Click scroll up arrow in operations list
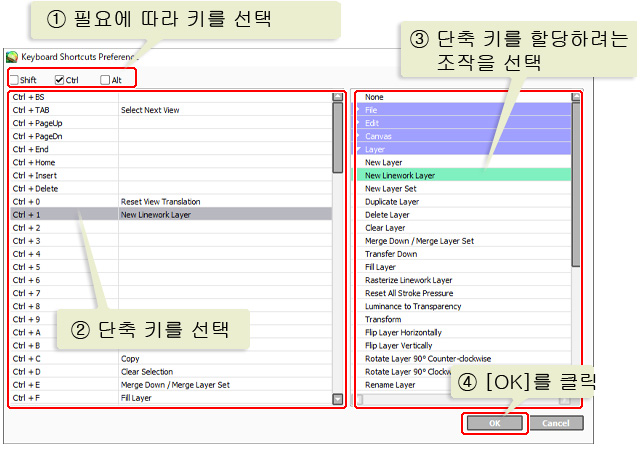Image resolution: width=640 pixels, height=450 pixels. click(x=576, y=98)
